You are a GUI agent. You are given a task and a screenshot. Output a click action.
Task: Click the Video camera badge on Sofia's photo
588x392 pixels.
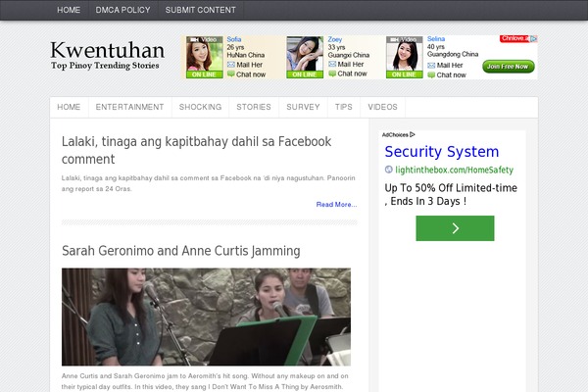pos(204,39)
